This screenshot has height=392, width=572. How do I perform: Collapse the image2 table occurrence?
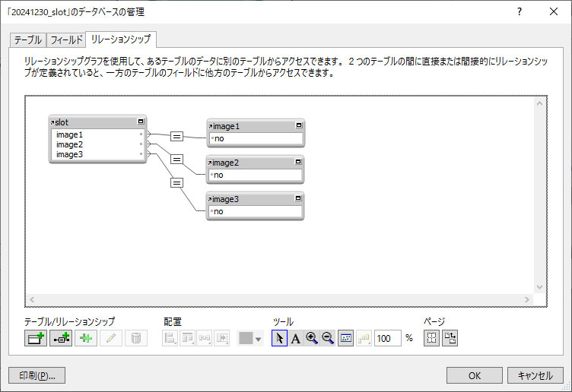click(x=298, y=161)
